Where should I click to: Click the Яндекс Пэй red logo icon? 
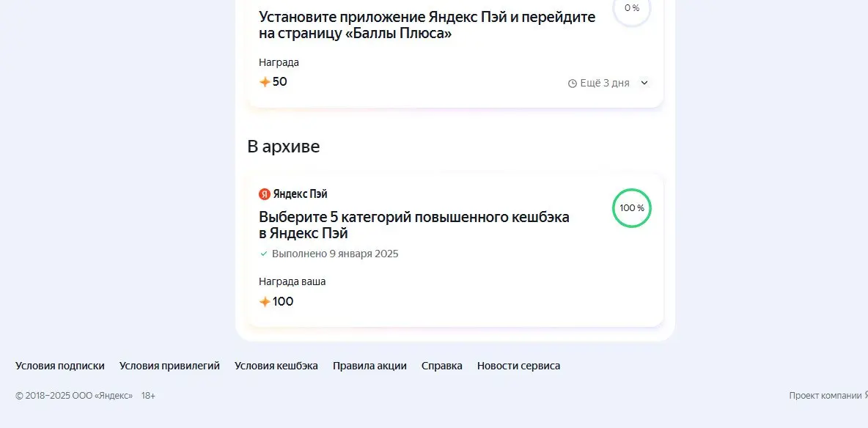point(265,193)
